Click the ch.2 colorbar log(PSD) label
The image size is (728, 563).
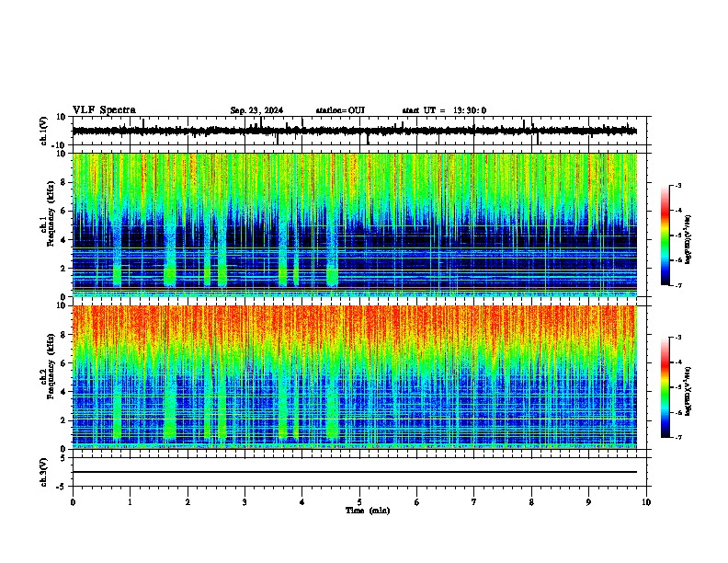coord(688,392)
